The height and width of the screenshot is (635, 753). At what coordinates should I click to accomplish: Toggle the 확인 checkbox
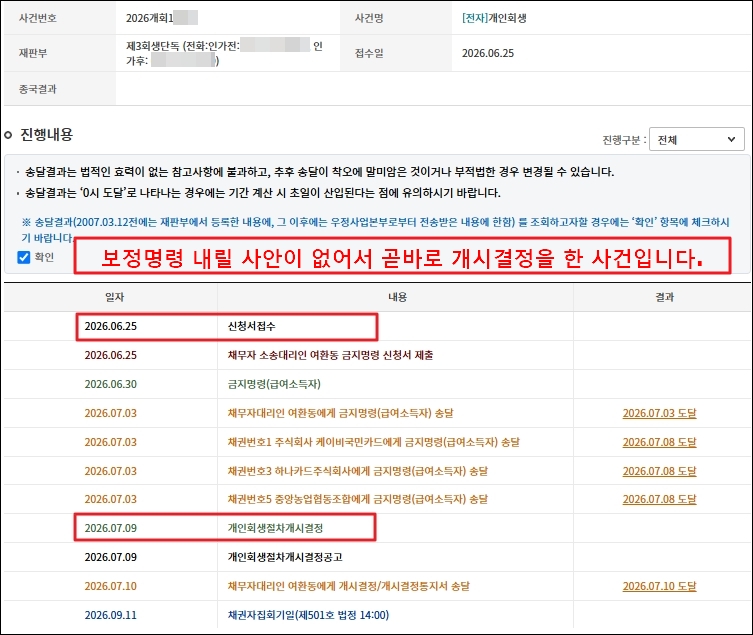[x=24, y=257]
